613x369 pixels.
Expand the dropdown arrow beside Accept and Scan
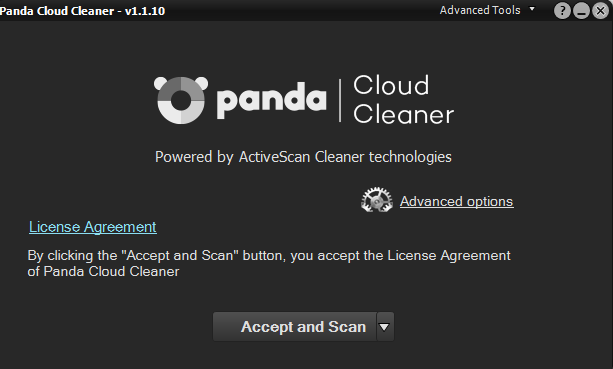[x=385, y=326]
